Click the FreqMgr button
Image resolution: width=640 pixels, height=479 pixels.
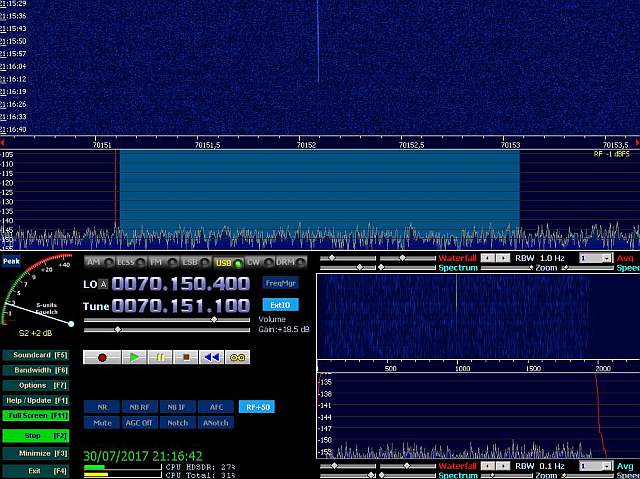[281, 284]
